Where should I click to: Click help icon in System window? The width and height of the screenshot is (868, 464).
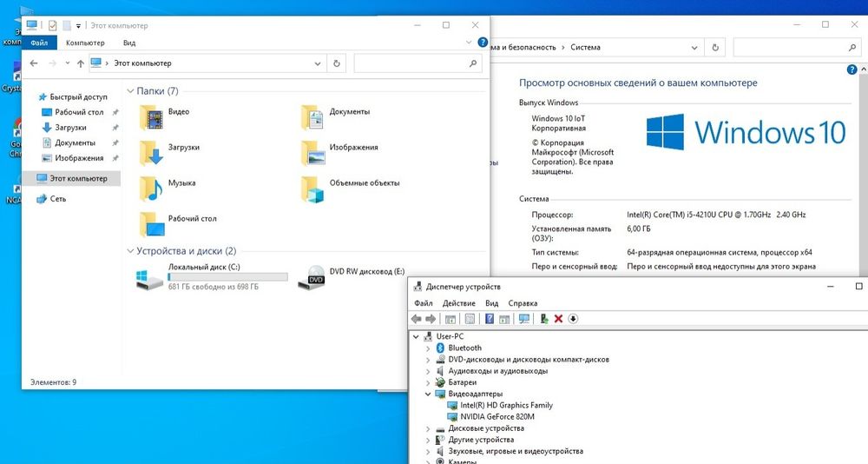point(852,70)
